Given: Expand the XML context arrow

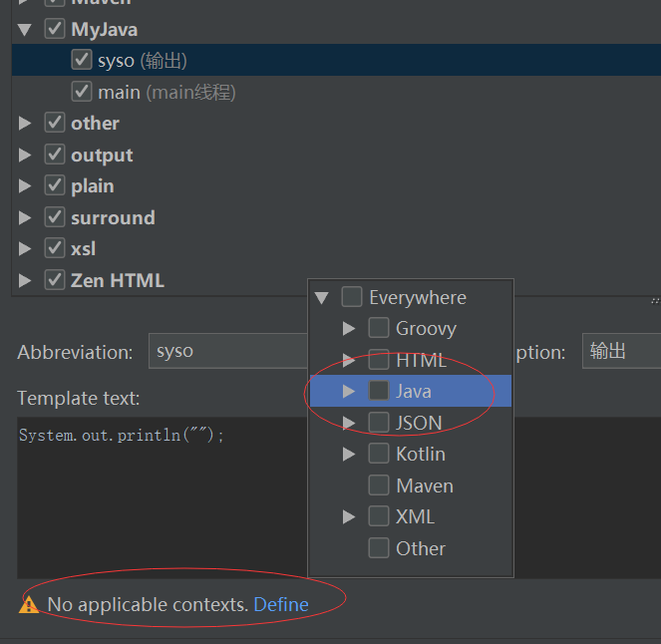Looking at the screenshot, I should (349, 516).
